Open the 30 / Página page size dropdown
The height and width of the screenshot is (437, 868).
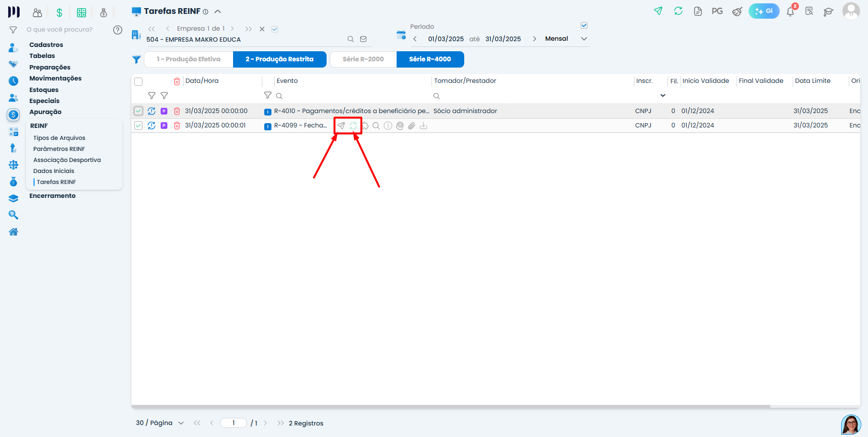tap(181, 423)
